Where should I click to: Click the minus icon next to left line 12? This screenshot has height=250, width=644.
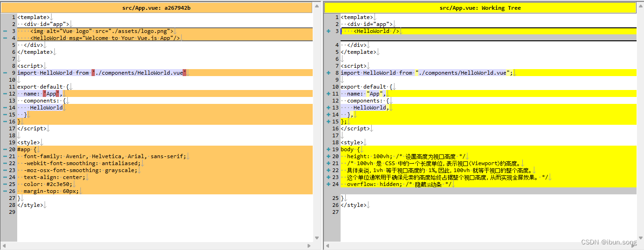[x=4, y=94]
